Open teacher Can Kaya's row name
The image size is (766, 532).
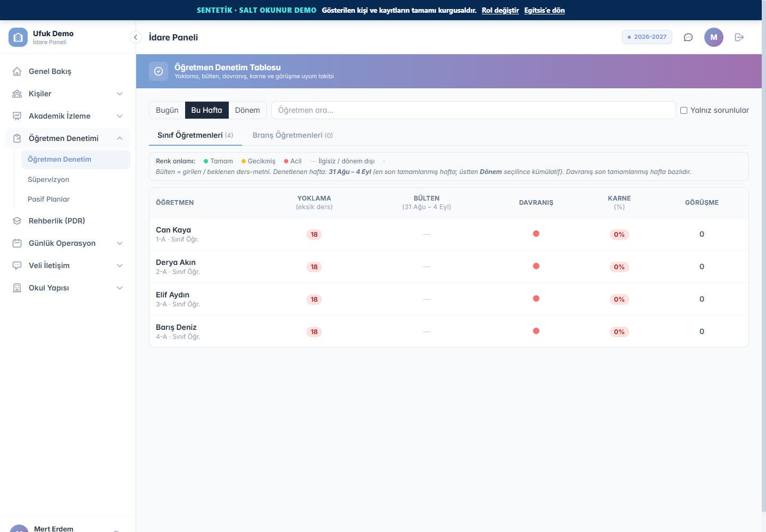pyautogui.click(x=173, y=230)
